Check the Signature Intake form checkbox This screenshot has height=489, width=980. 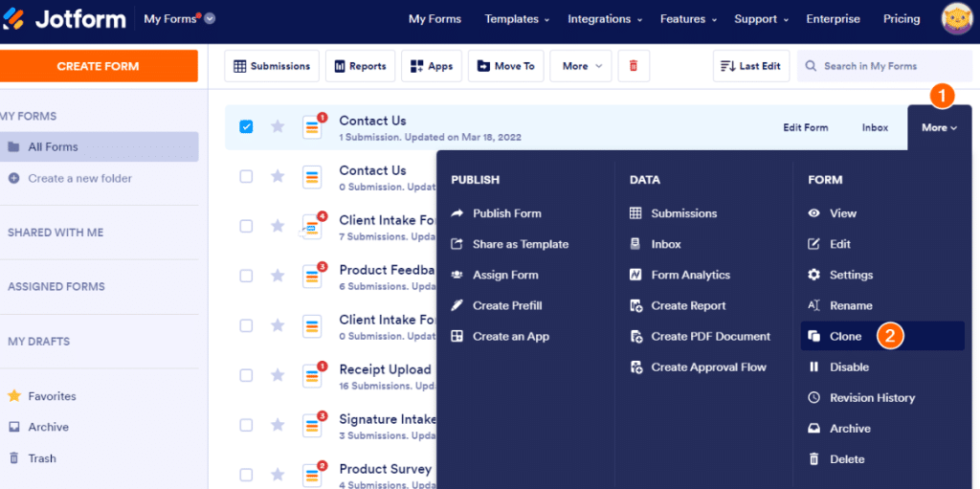[246, 425]
